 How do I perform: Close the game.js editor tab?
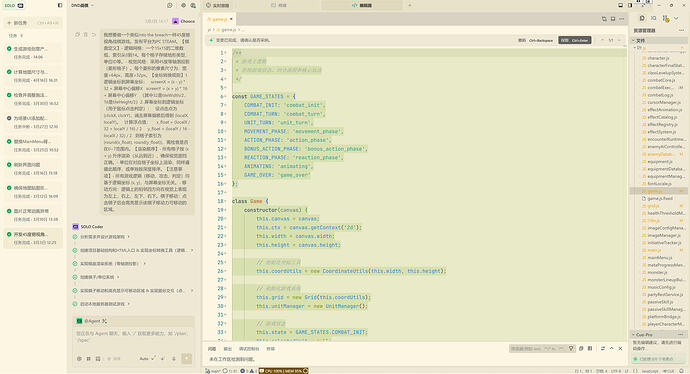point(231,19)
